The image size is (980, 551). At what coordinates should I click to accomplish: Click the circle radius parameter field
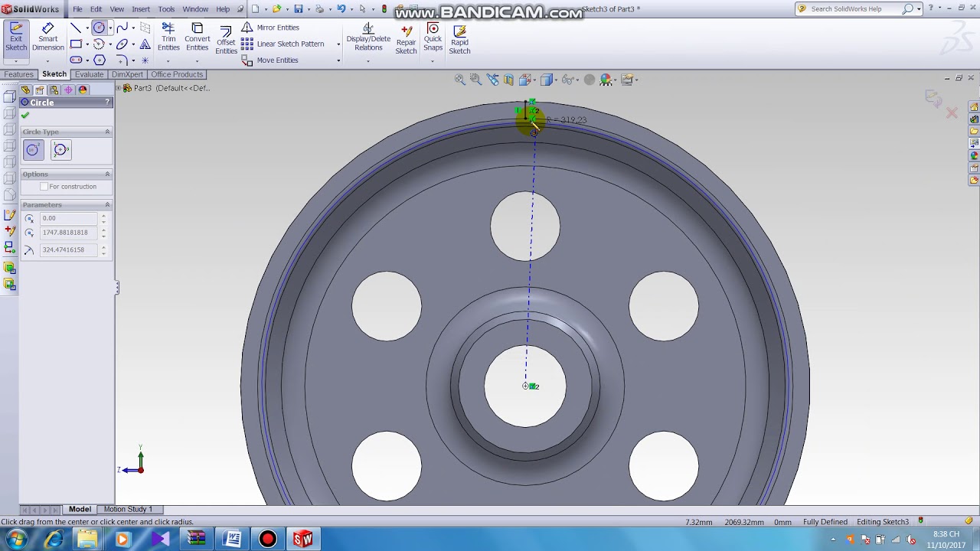pyautogui.click(x=68, y=250)
